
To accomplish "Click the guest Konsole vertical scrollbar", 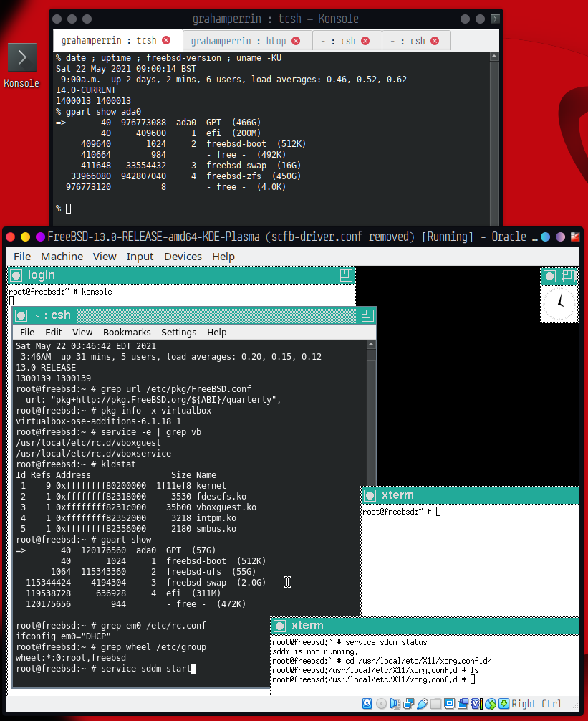I will (x=370, y=416).
